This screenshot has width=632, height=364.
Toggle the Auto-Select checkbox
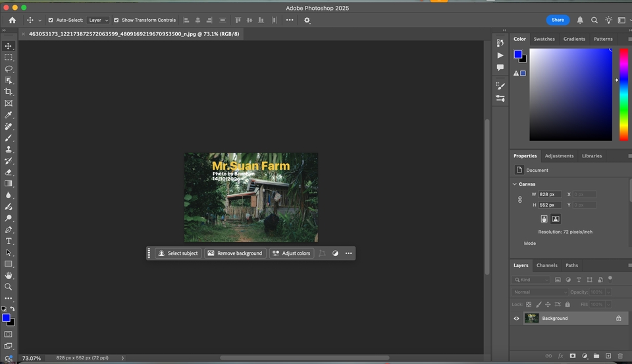51,20
